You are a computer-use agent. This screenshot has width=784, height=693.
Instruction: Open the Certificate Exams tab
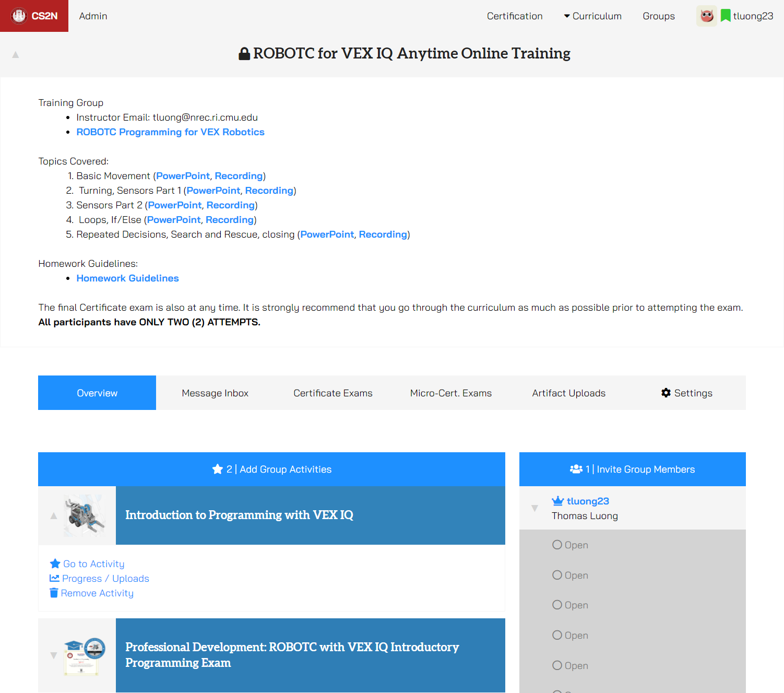coord(333,393)
